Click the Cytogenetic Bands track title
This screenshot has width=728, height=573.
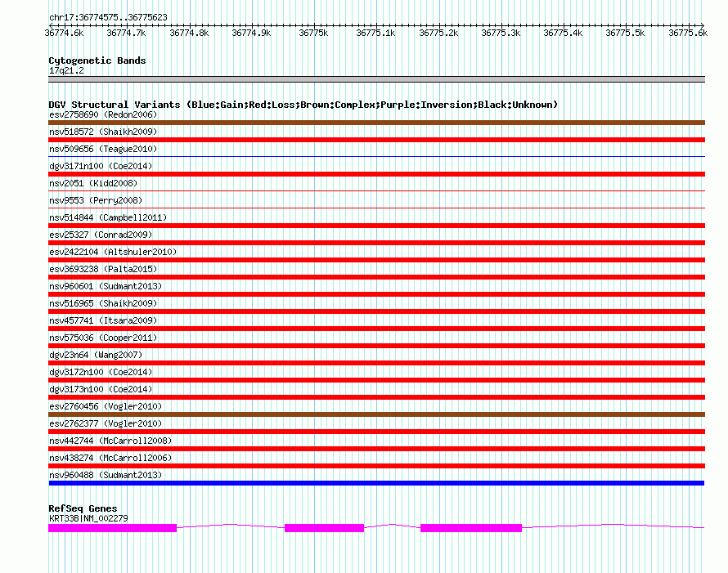97,60
